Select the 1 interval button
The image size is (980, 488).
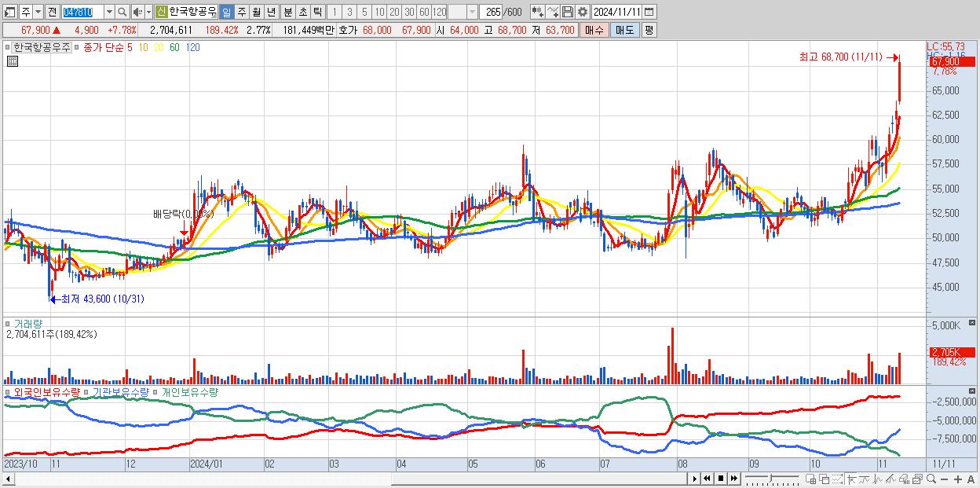coord(335,12)
